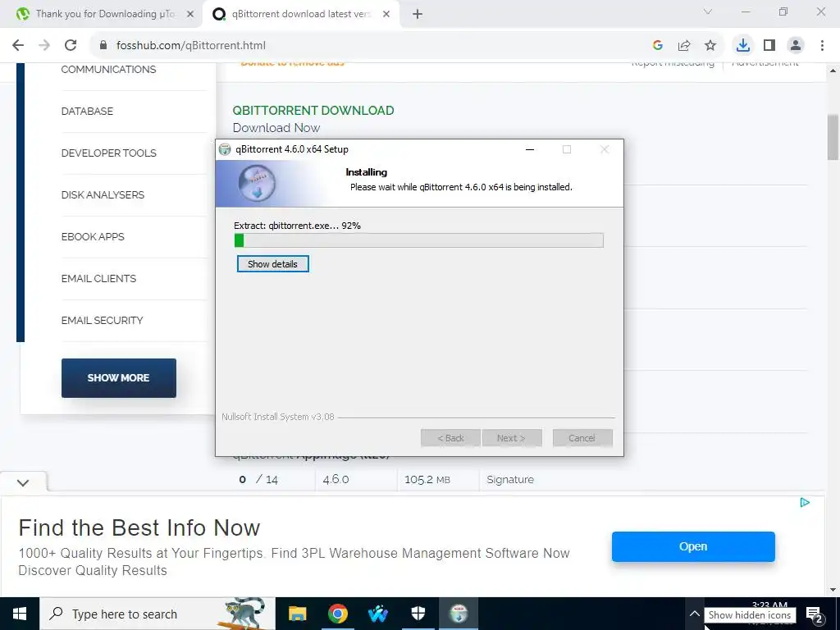
Task: Click the Google icon in address bar
Action: click(x=658, y=46)
